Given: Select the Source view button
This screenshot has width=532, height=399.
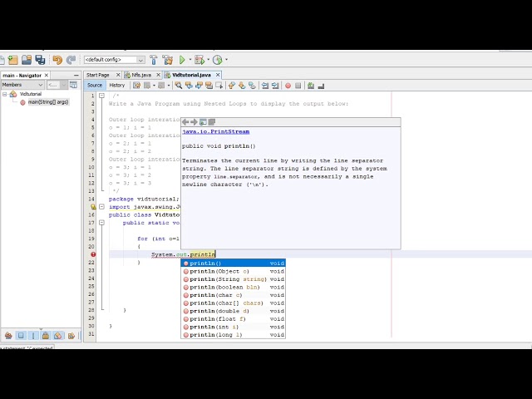Looking at the screenshot, I should [95, 85].
